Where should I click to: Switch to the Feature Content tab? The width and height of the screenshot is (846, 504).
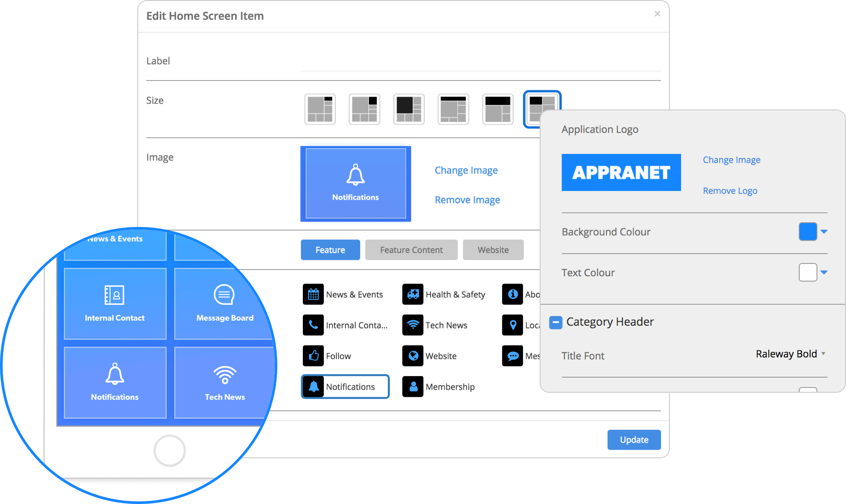click(x=411, y=250)
